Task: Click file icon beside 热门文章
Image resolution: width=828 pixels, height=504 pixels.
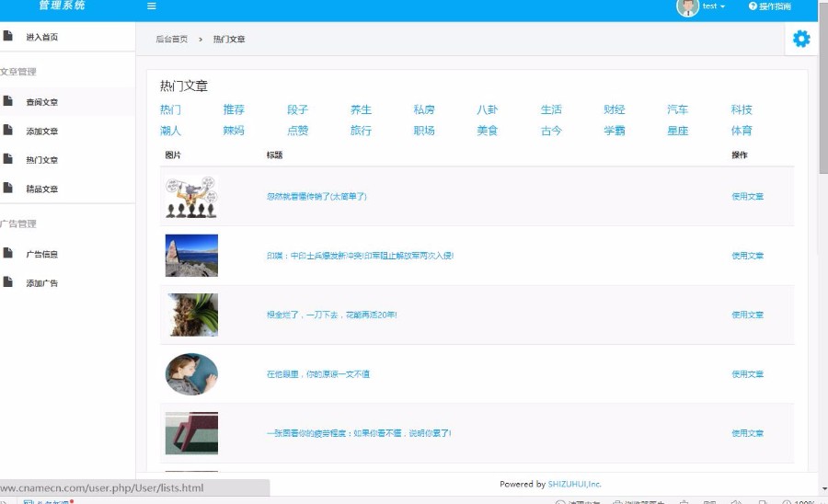Action: pyautogui.click(x=7, y=159)
